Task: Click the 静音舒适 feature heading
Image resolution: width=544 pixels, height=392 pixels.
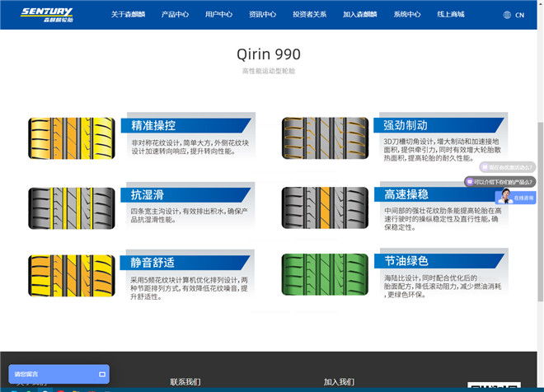Action: (152, 263)
